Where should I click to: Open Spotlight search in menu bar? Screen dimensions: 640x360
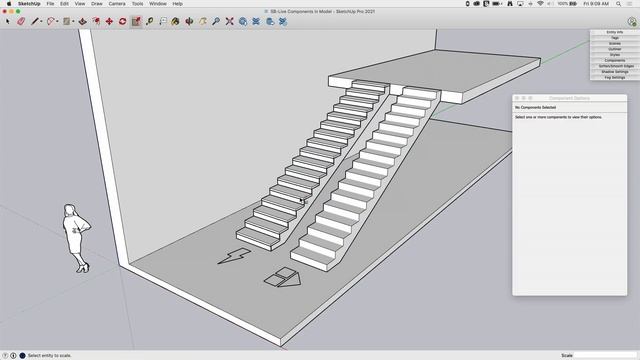pos(619,4)
